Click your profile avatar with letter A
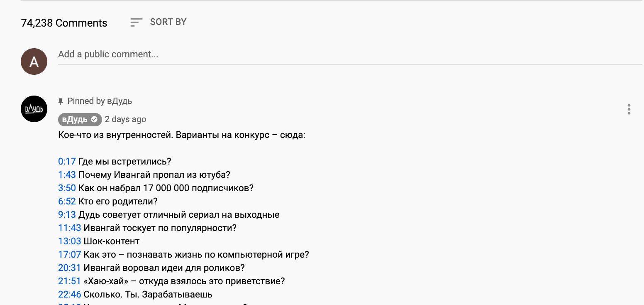 34,62
